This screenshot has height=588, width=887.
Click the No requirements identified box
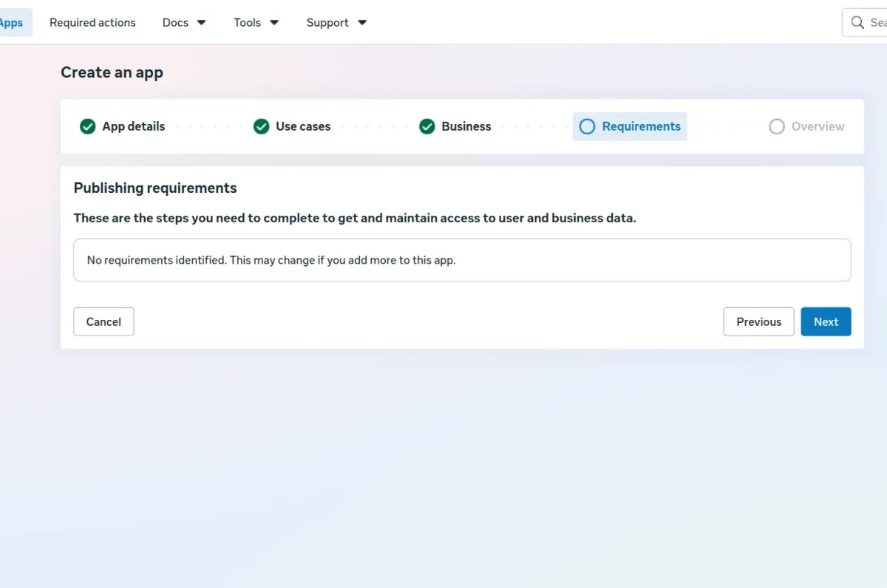point(462,260)
